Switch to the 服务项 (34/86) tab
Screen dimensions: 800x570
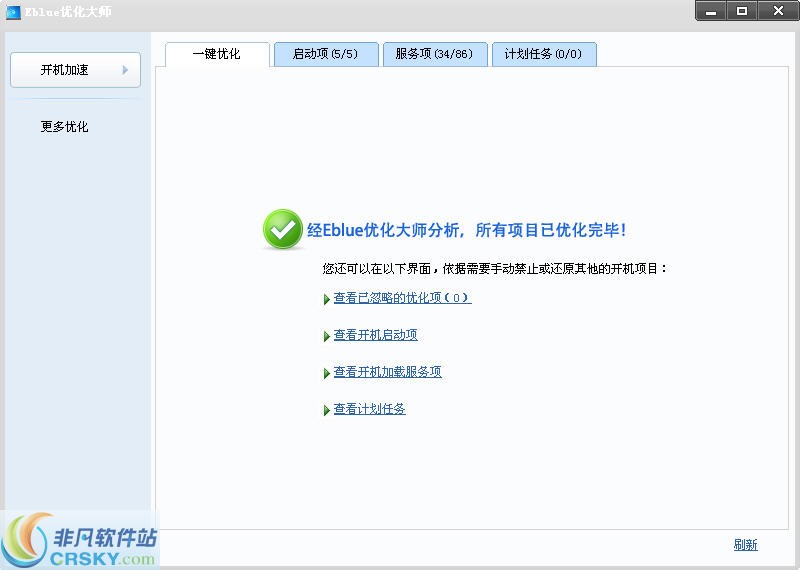click(435, 54)
